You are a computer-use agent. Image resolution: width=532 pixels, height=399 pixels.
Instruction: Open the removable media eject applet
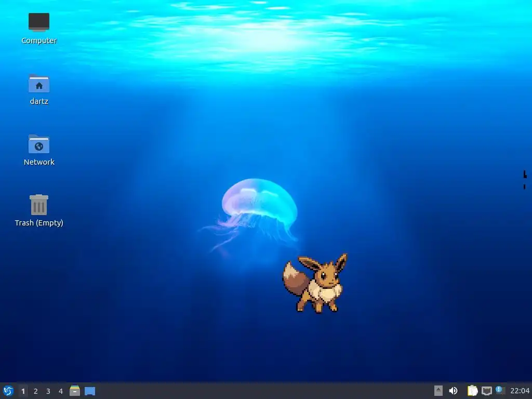click(x=438, y=391)
